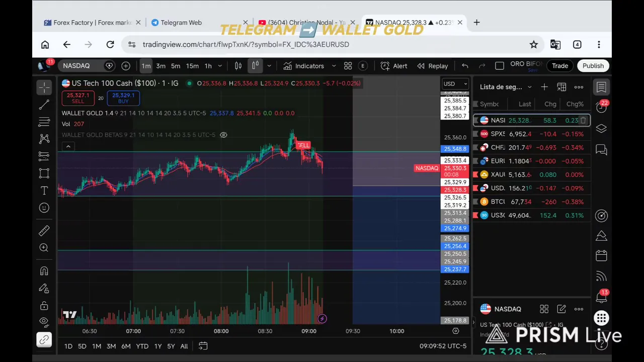Toggle lock all drawings
Screen dimensions: 644x362
point(44,306)
